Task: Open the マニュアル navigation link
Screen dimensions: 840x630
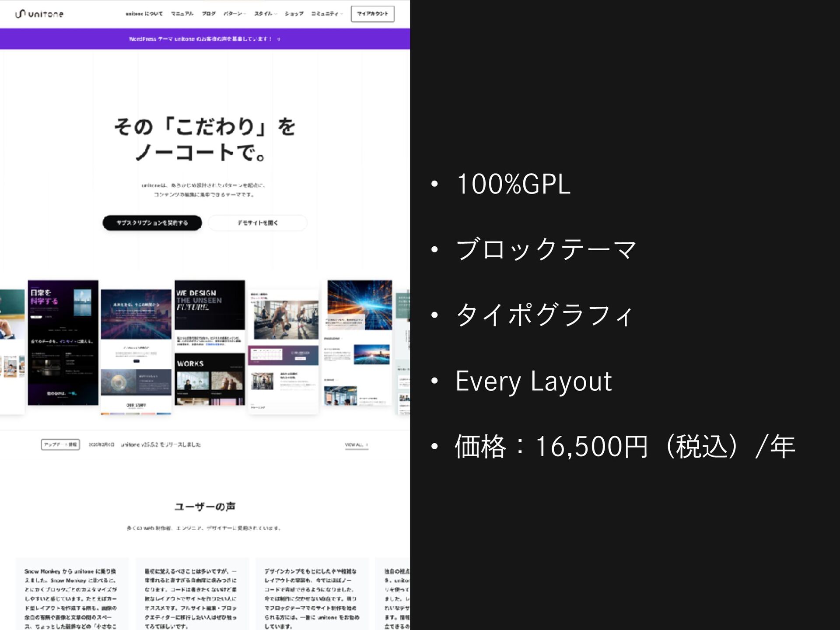Action: coord(182,14)
